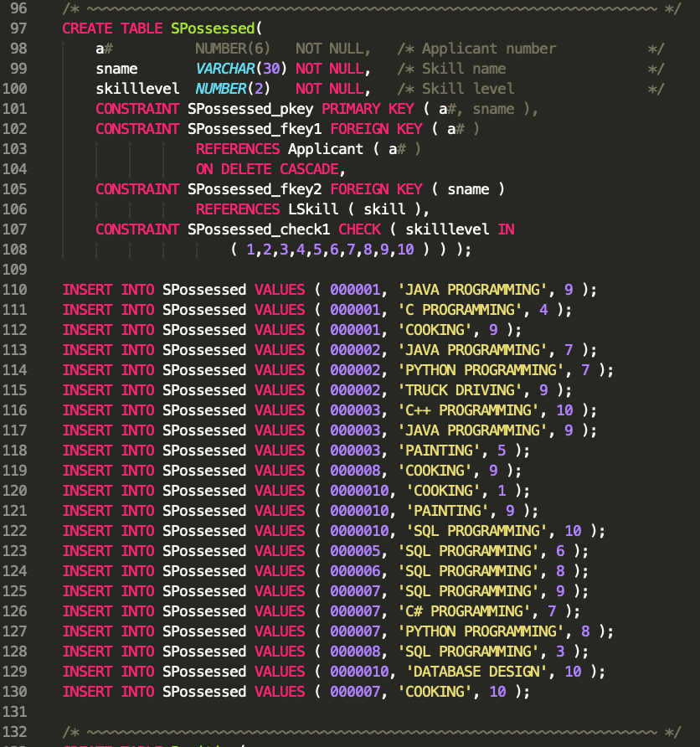Click 'C++ PROGRAMMING' string
Screen dimensions: 700x747
469,410
